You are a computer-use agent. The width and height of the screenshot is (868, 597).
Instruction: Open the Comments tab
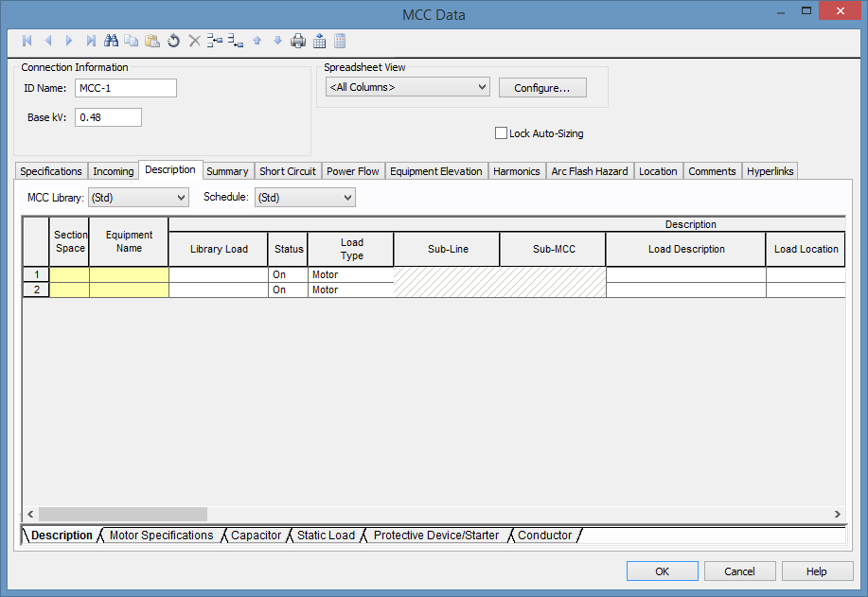[x=712, y=171]
